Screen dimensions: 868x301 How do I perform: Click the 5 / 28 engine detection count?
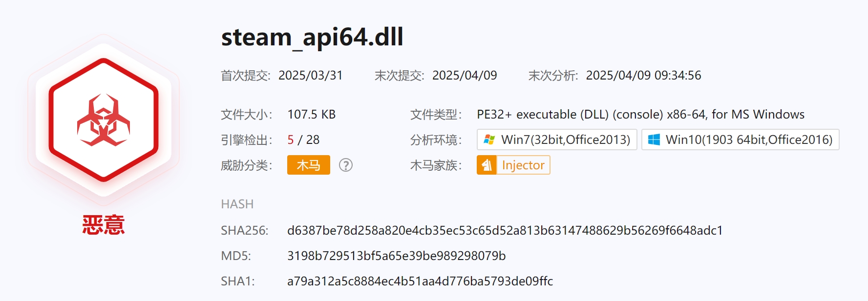point(303,140)
